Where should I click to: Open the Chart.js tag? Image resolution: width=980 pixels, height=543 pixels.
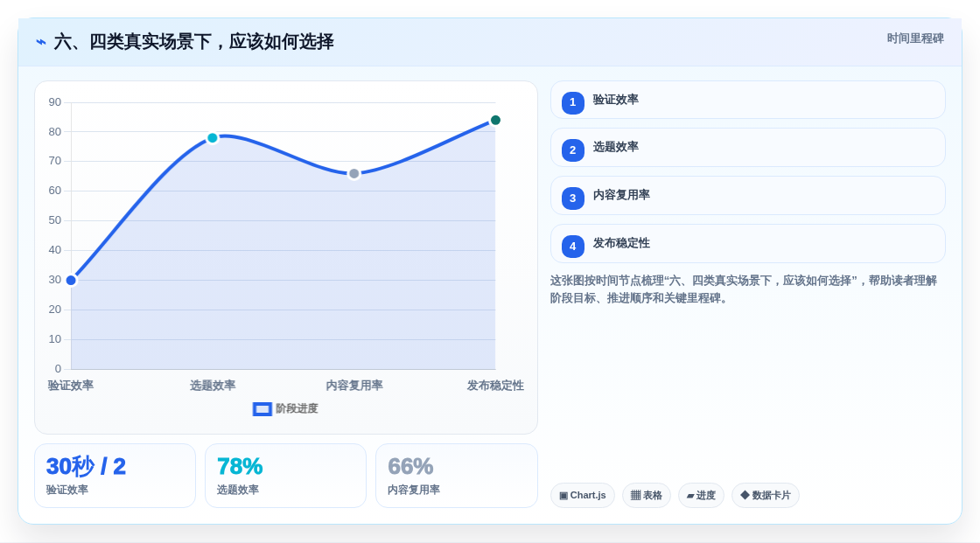point(583,496)
